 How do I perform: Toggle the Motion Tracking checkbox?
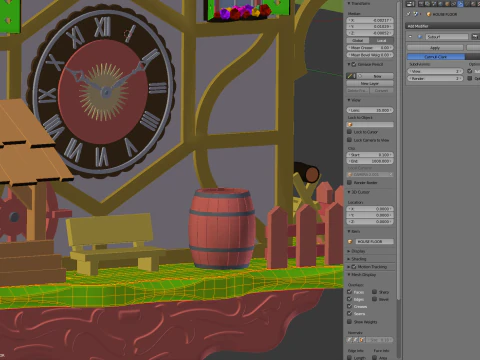pos(354,267)
